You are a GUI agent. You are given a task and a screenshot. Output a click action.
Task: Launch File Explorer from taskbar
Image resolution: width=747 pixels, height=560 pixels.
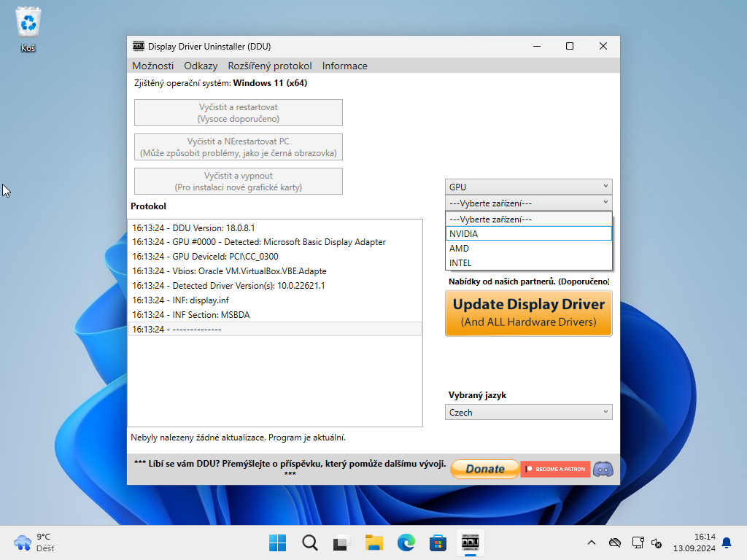373,542
